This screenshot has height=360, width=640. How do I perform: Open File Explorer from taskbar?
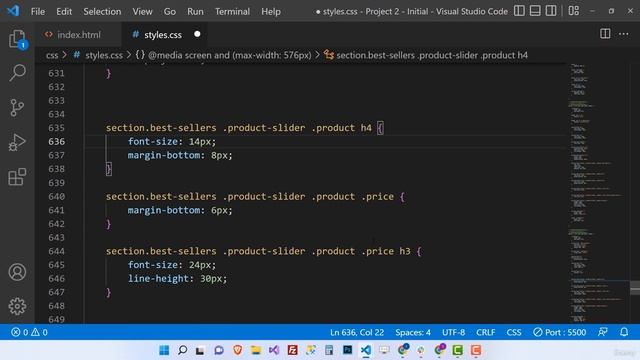(256, 350)
